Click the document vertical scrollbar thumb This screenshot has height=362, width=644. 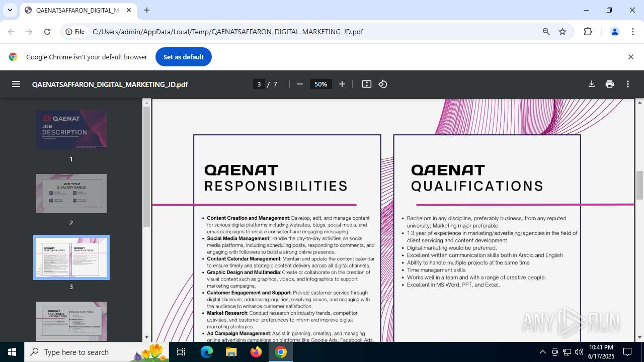pyautogui.click(x=640, y=185)
